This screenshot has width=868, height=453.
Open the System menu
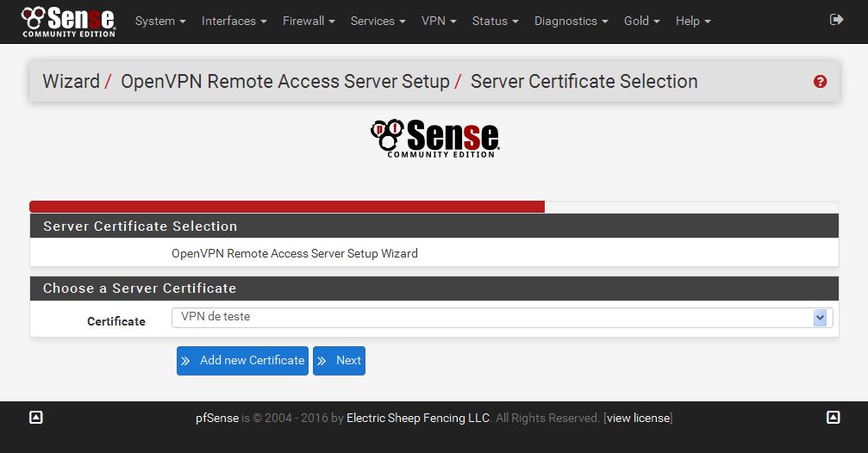[x=160, y=21]
